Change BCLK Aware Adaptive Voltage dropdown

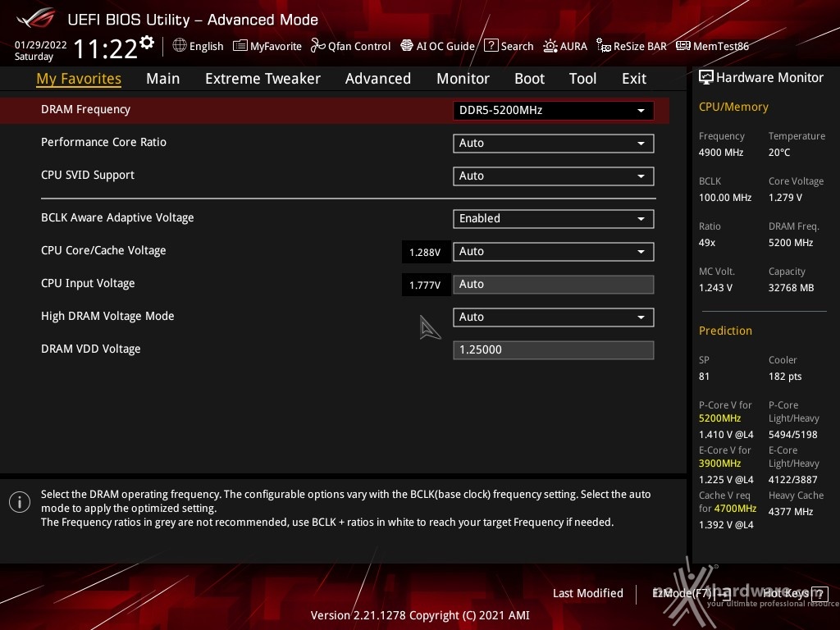tap(554, 218)
